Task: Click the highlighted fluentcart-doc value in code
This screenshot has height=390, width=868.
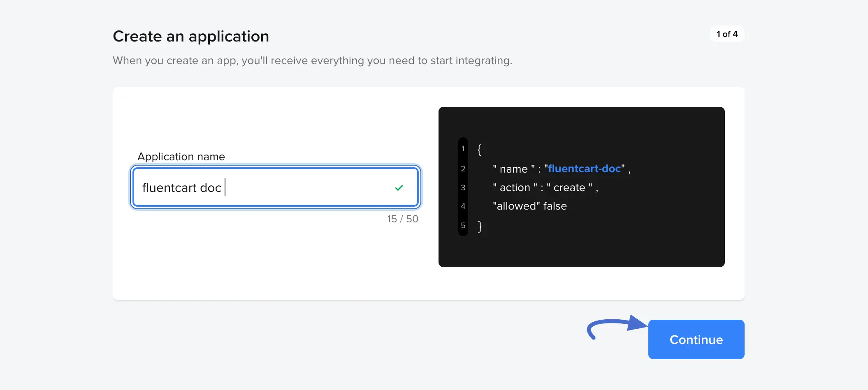Action: pyautogui.click(x=584, y=168)
